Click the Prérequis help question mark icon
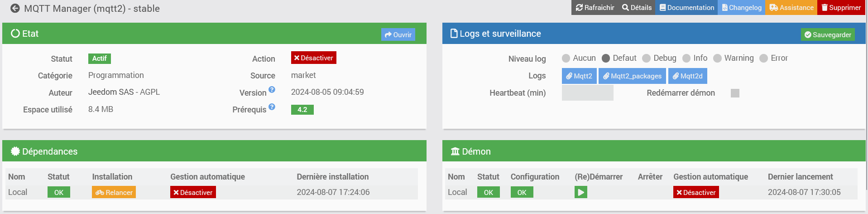 point(272,107)
